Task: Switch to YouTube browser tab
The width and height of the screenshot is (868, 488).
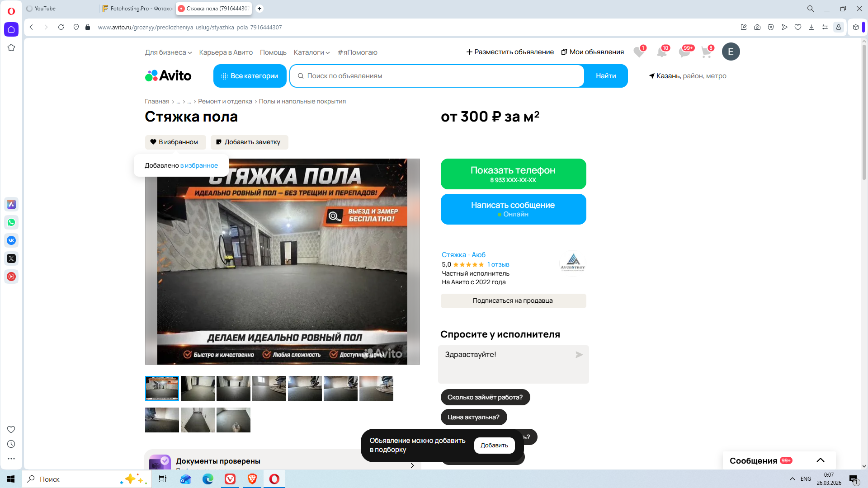Action: click(45, 9)
